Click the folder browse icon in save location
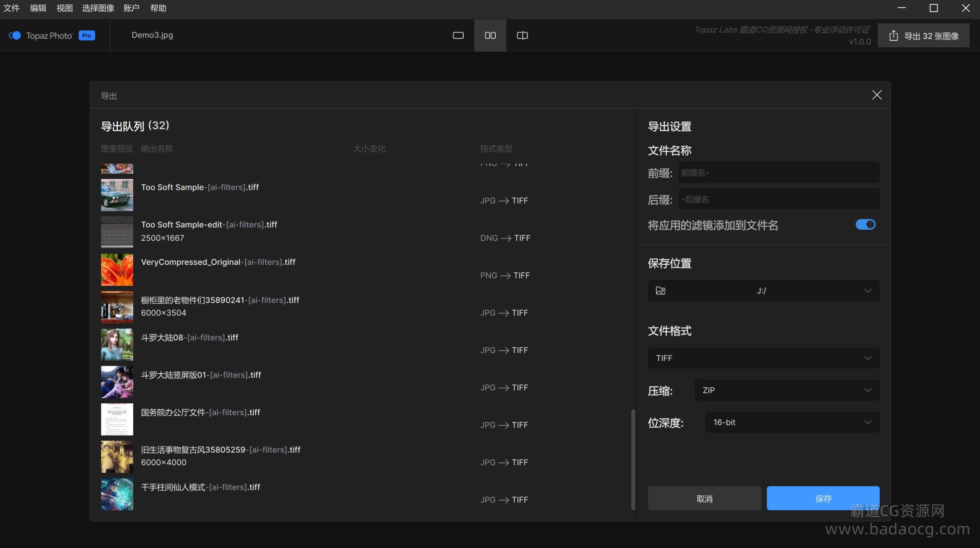This screenshot has width=980, height=548. [660, 291]
